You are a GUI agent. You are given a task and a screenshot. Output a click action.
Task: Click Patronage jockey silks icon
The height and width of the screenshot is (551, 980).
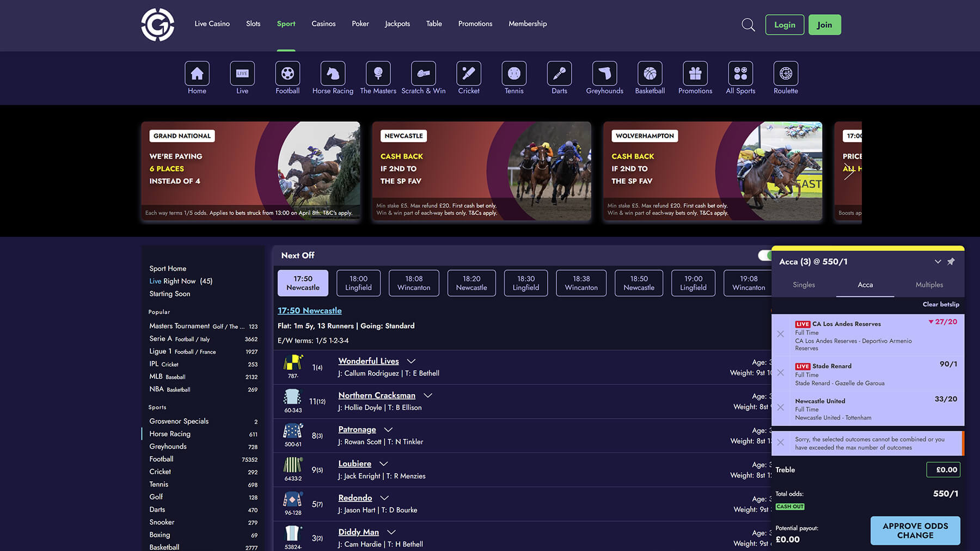click(293, 431)
